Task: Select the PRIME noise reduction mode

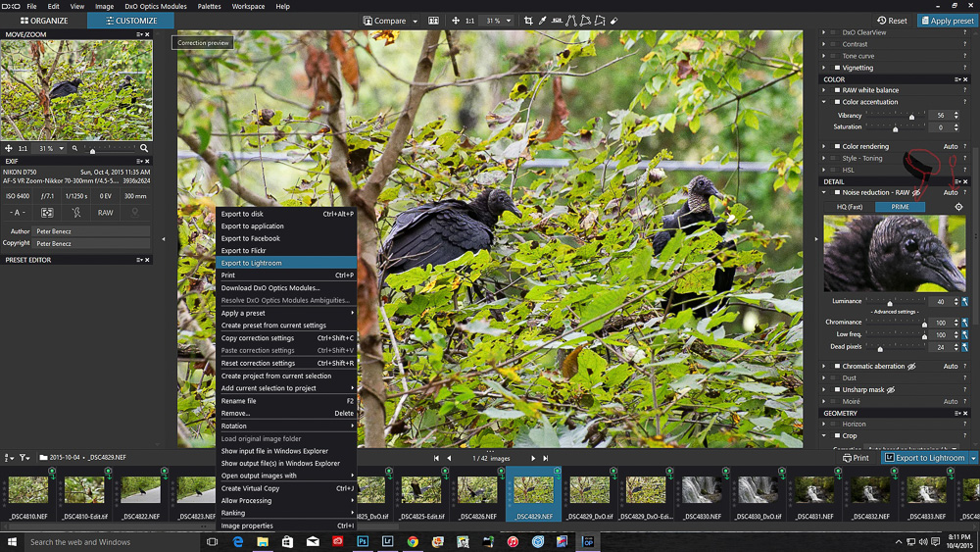Action: point(900,207)
